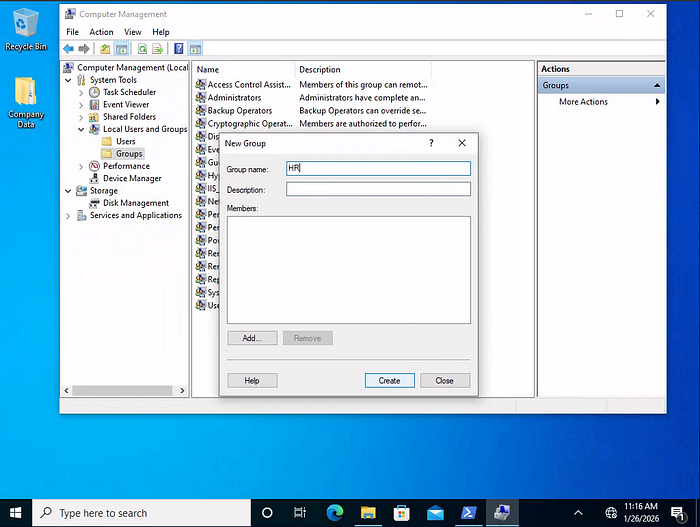
Task: Click the Back arrow toolbar icon
Action: pyautogui.click(x=68, y=49)
